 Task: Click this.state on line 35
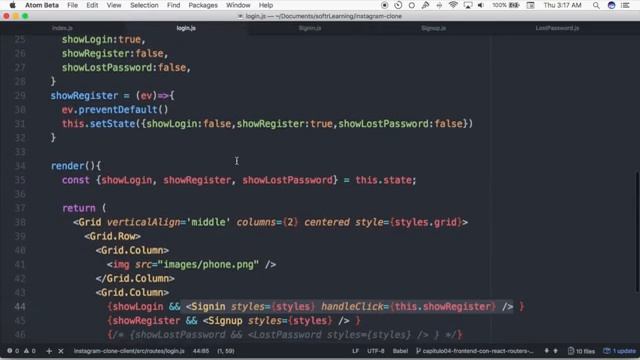point(383,180)
